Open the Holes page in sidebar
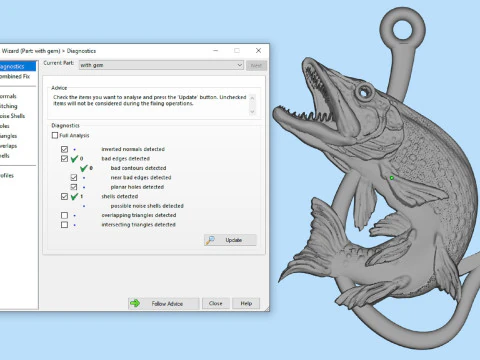 (5, 126)
